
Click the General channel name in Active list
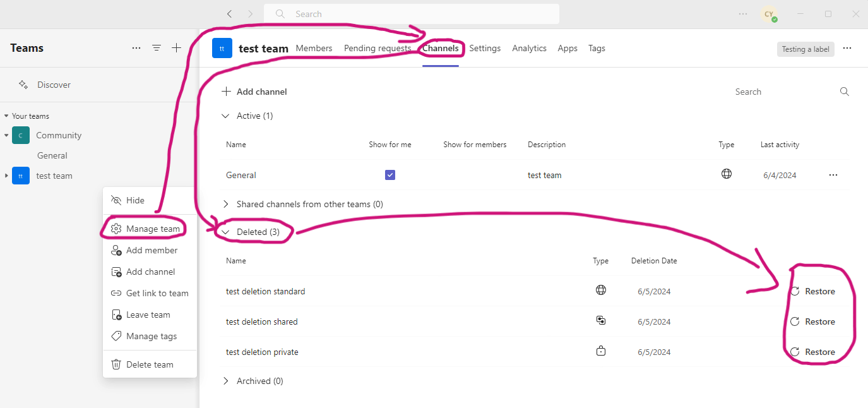(241, 175)
